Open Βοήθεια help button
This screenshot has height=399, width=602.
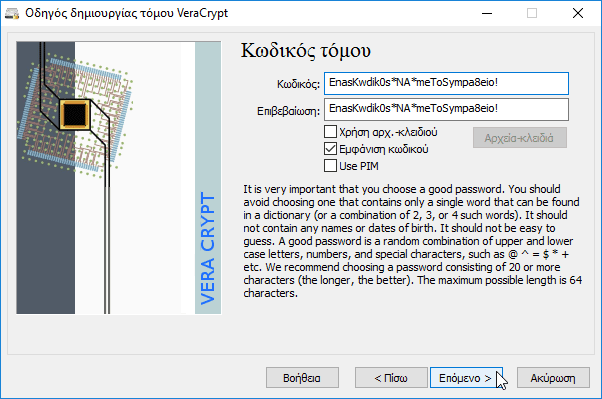pos(302,378)
